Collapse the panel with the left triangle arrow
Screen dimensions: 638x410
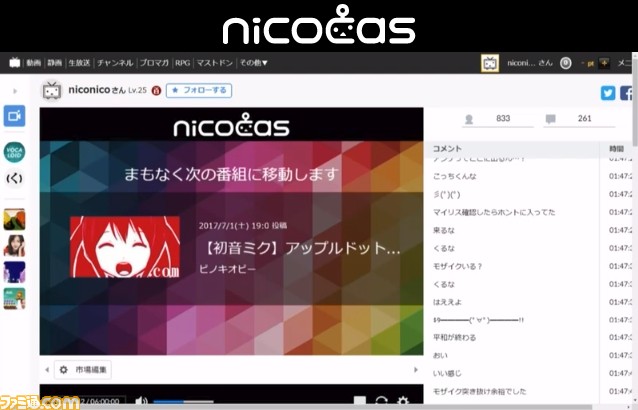coord(46,370)
